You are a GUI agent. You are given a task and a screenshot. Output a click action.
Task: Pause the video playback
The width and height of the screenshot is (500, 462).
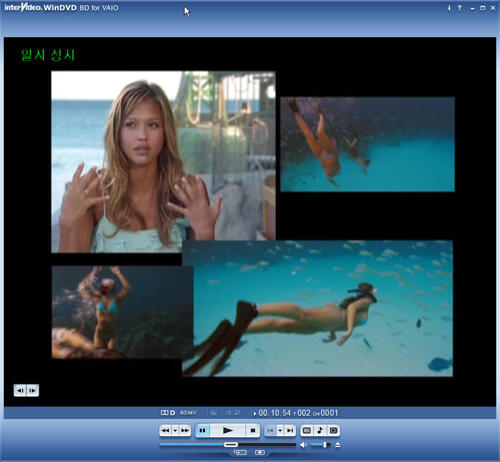coord(202,431)
